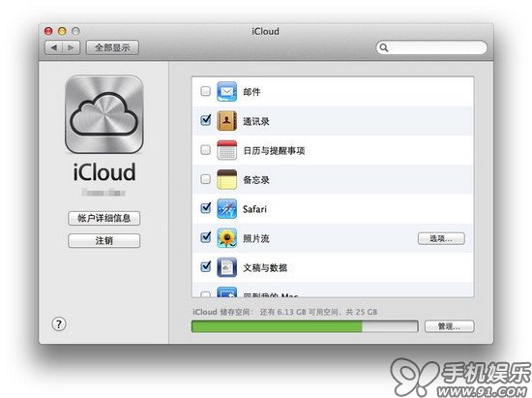Screen dimensions: 532x398
Task: Click the Mail (邮件) app icon
Action: (x=226, y=92)
